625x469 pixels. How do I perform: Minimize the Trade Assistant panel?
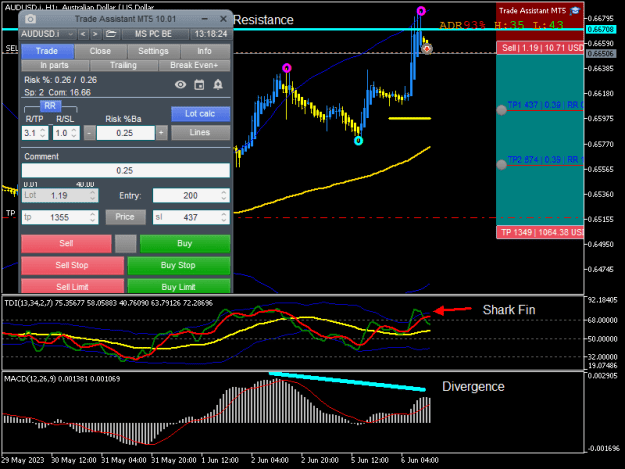[204, 19]
